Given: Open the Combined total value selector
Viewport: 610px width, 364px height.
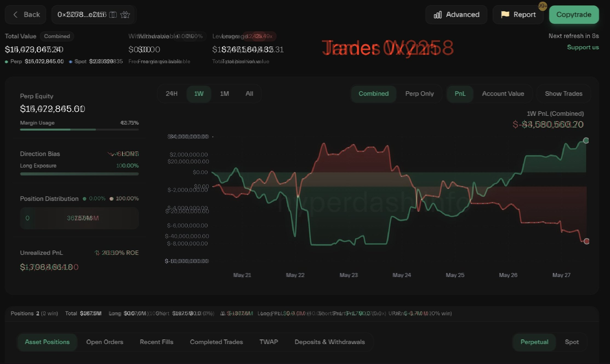Looking at the screenshot, I should [57, 36].
